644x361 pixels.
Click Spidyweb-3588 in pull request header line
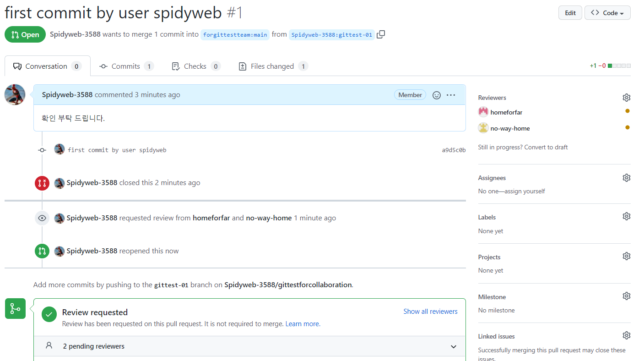click(x=75, y=34)
